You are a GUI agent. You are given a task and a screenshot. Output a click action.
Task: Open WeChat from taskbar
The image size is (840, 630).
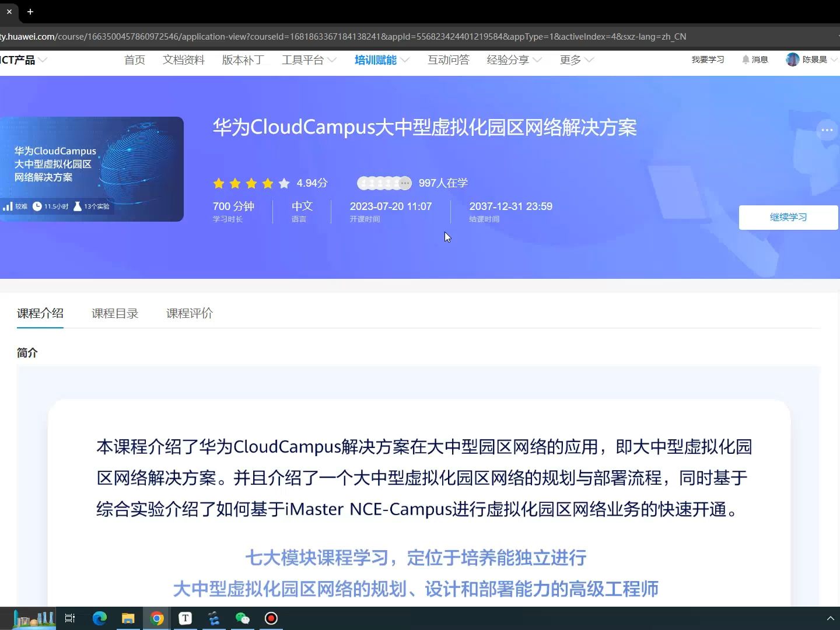click(243, 618)
